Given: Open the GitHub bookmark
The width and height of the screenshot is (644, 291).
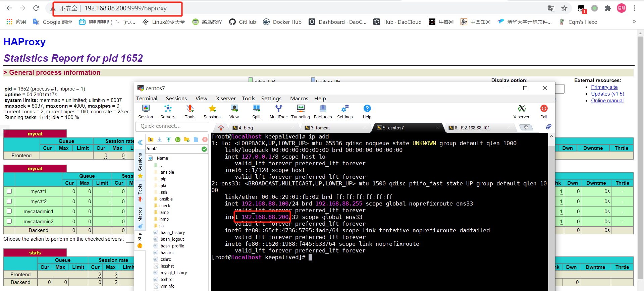Looking at the screenshot, I should click(243, 22).
